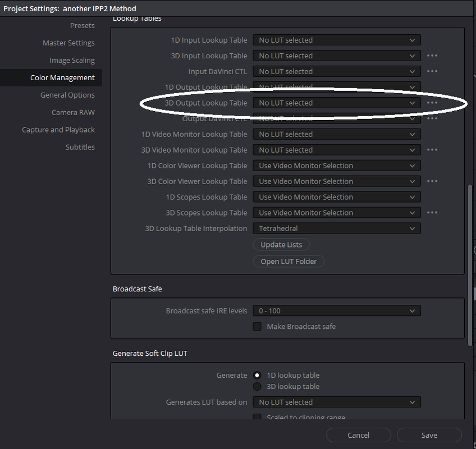This screenshot has width=476, height=449.
Task: Open options menu for 3D Output Lookup Table
Action: (x=432, y=103)
